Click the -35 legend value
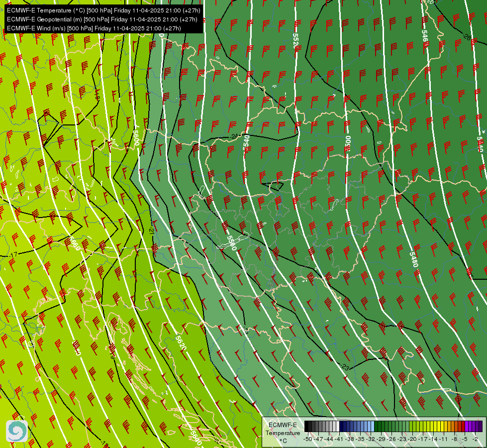The height and width of the screenshot is (448, 487). (360, 439)
